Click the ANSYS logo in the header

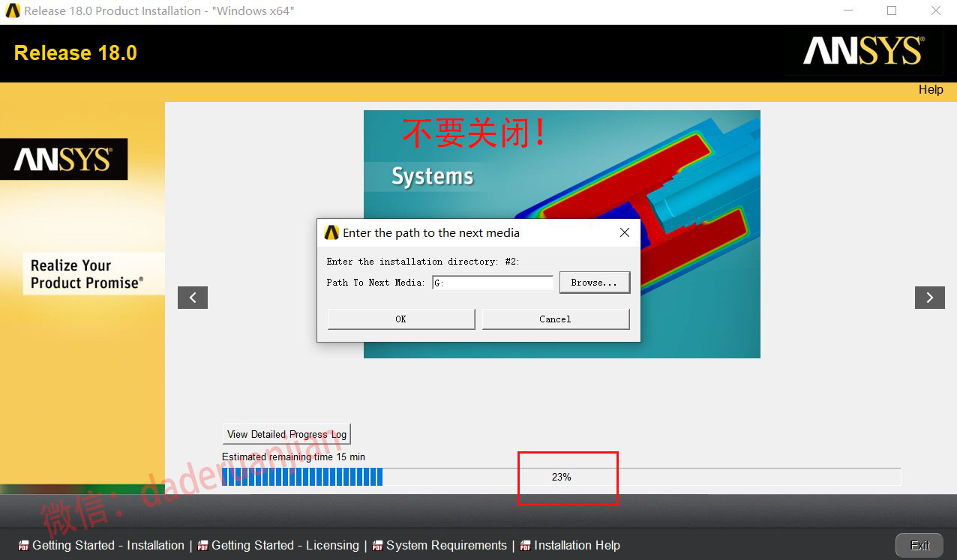(x=863, y=52)
